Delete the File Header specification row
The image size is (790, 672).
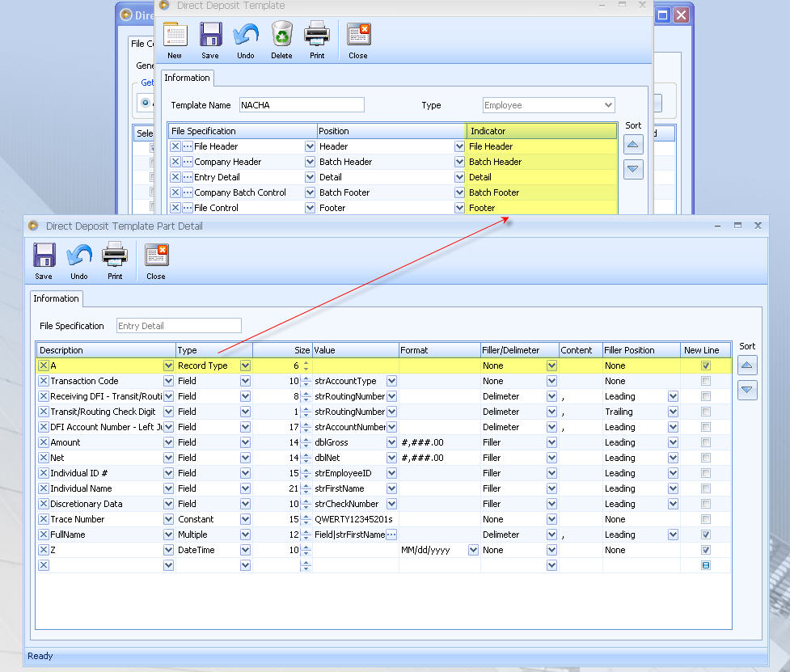click(x=175, y=146)
